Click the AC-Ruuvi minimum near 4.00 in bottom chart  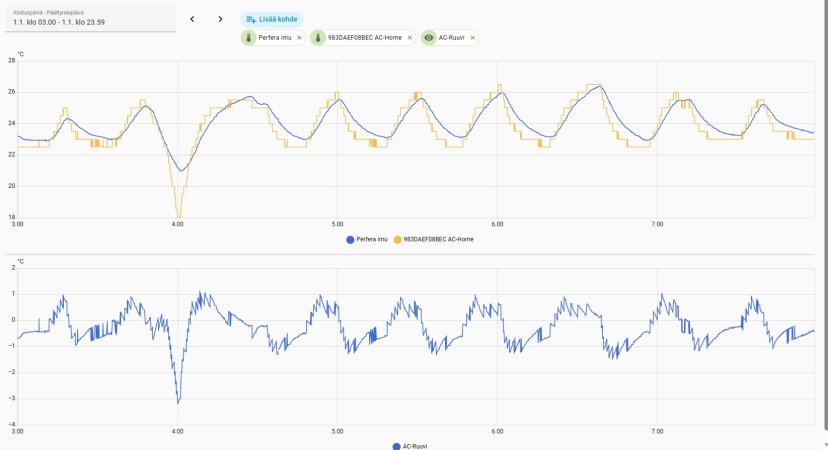(x=178, y=402)
